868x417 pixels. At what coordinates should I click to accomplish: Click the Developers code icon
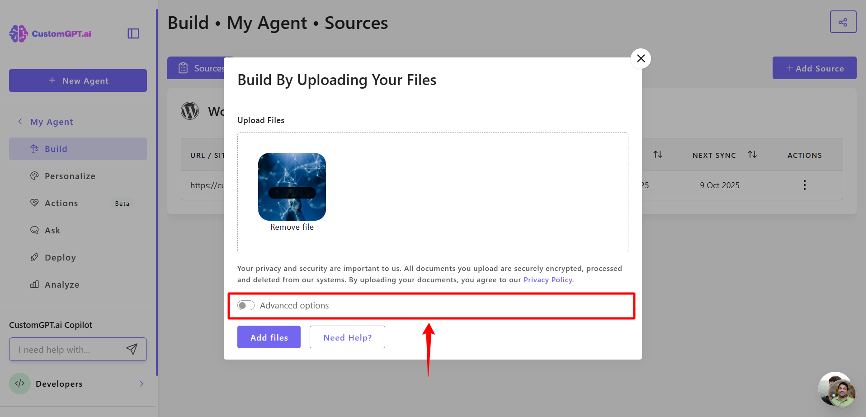click(x=20, y=384)
